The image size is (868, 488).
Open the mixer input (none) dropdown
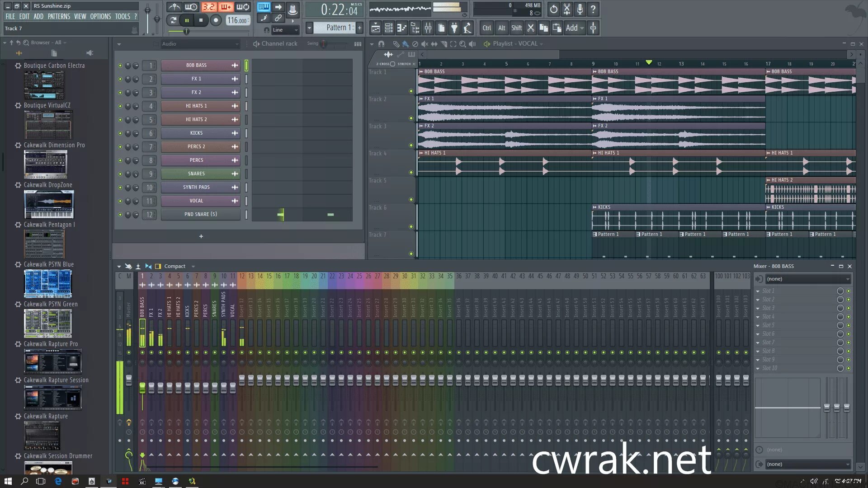[807, 279]
